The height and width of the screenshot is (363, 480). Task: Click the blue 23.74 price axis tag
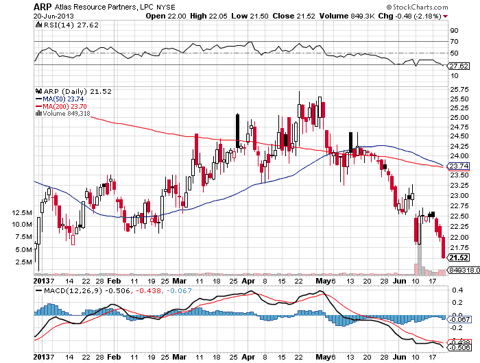click(459, 166)
